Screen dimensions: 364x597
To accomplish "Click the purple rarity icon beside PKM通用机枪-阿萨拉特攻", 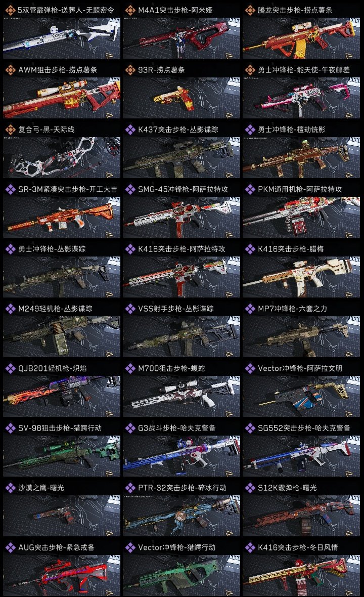I will (x=250, y=189).
